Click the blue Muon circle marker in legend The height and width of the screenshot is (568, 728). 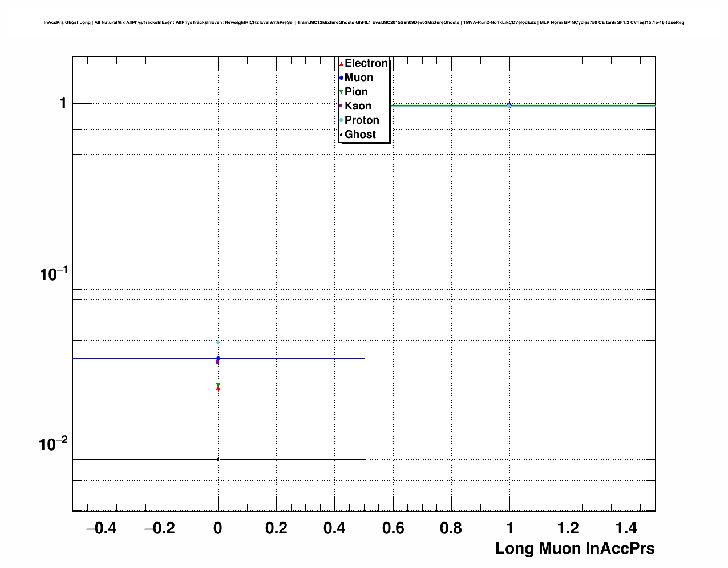tap(341, 78)
